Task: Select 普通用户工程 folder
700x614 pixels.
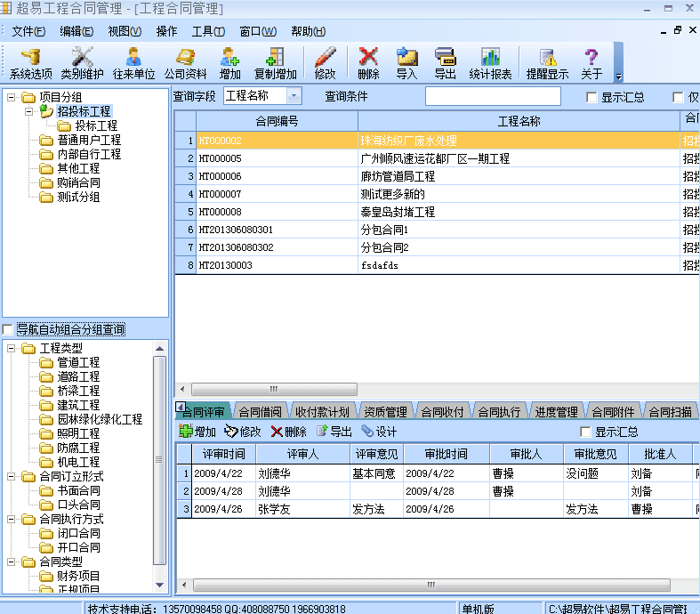Action: click(80, 140)
